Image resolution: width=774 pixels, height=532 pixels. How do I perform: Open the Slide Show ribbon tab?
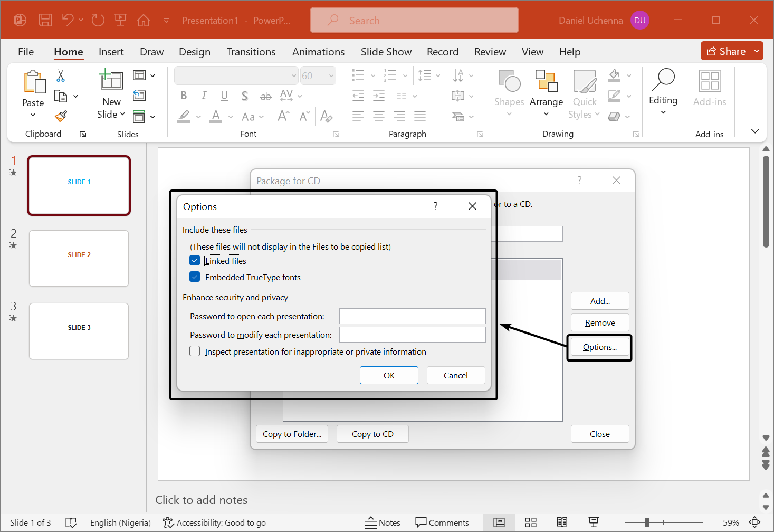click(386, 51)
